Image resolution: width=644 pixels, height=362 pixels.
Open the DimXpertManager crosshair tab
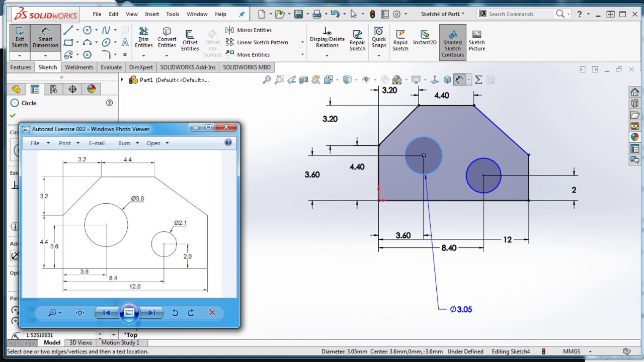pyautogui.click(x=72, y=89)
